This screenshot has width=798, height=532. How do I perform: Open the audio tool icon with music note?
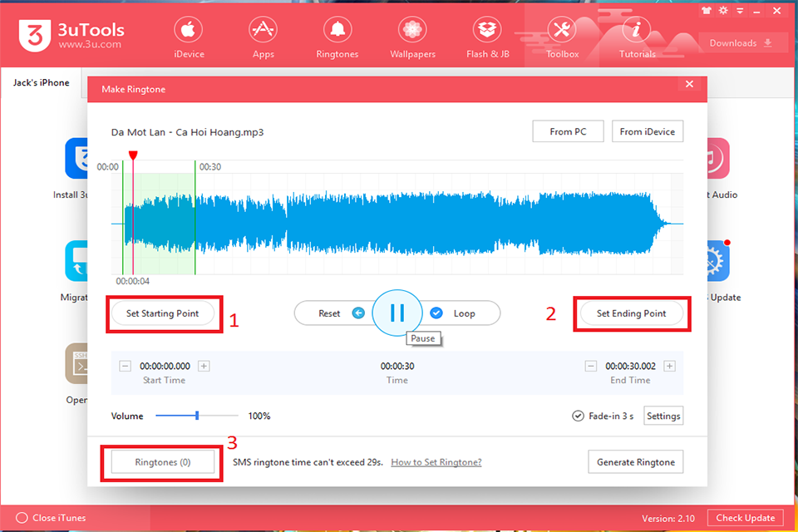pos(718,158)
